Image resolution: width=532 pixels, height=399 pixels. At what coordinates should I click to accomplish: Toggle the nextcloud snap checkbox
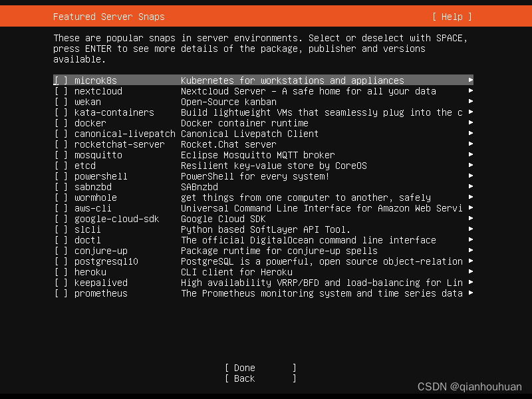(61, 91)
